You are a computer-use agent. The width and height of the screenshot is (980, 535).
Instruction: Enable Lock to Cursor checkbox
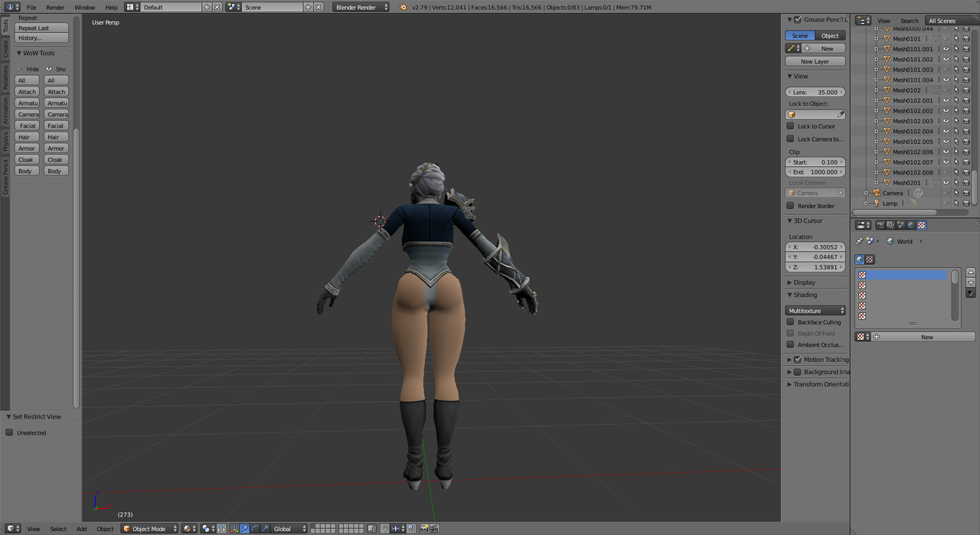coord(790,126)
